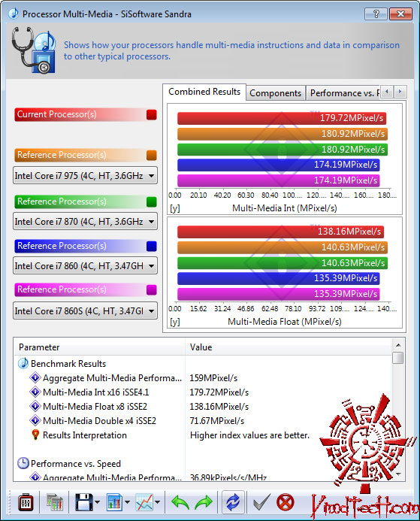The image size is (420, 521).
Task: Click the Multi-Media Int chart [y] label
Action: click(174, 208)
